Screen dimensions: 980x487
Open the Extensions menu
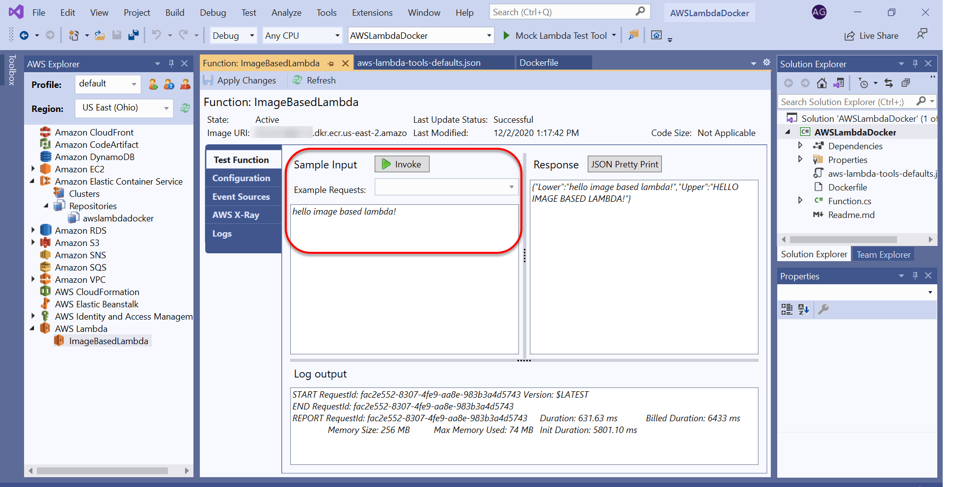tap(372, 12)
